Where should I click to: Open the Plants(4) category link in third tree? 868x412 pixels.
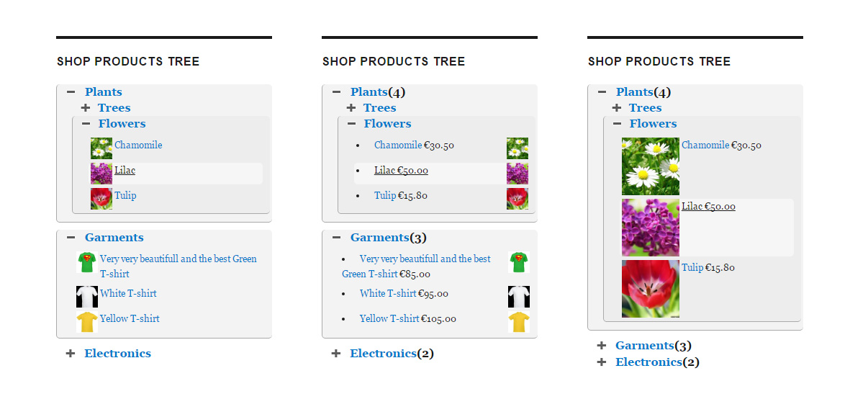[643, 92]
